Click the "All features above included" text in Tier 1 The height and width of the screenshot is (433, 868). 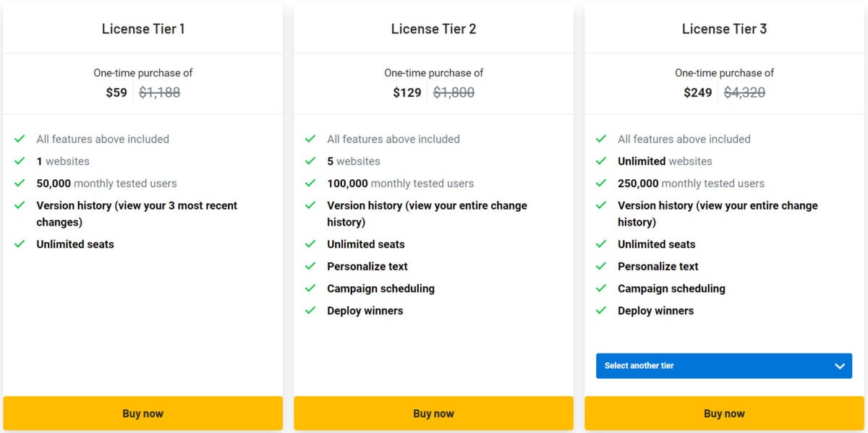click(102, 139)
